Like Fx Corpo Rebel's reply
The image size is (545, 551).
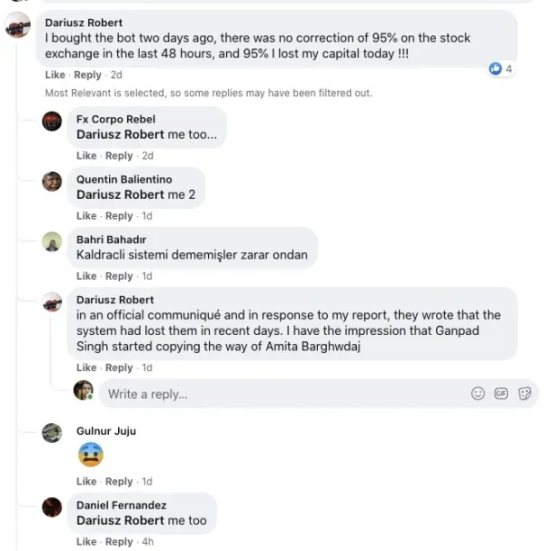(86, 155)
